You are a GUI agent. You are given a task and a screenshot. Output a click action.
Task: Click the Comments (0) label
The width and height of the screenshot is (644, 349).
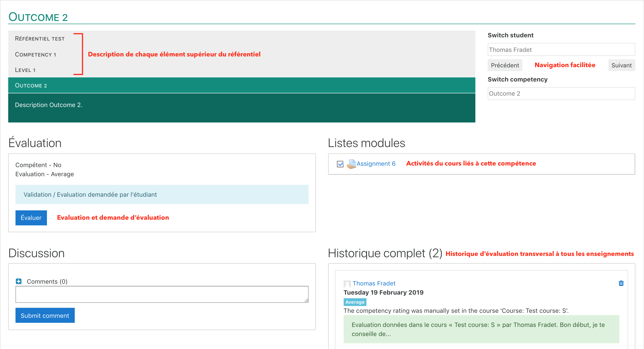[x=47, y=282]
